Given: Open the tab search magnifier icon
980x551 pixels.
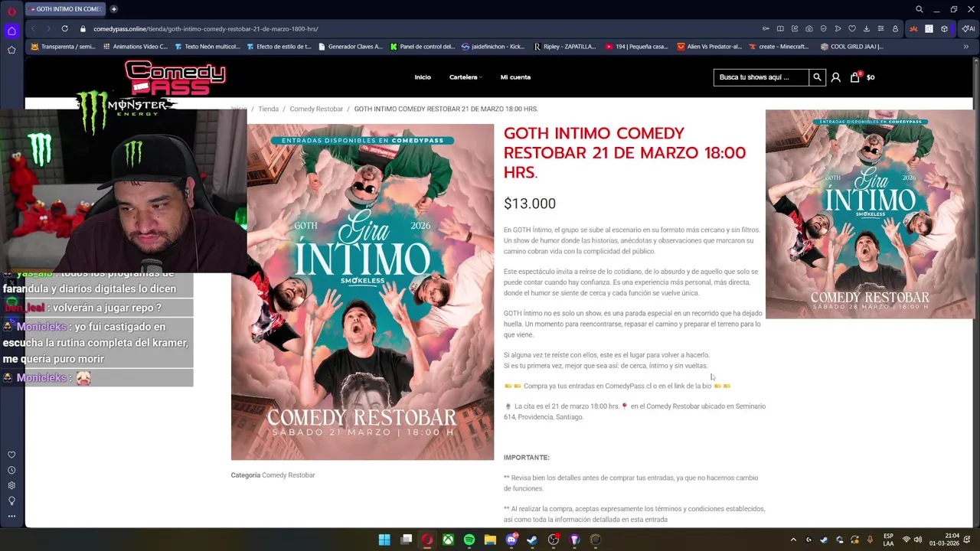Looking at the screenshot, I should click(920, 9).
